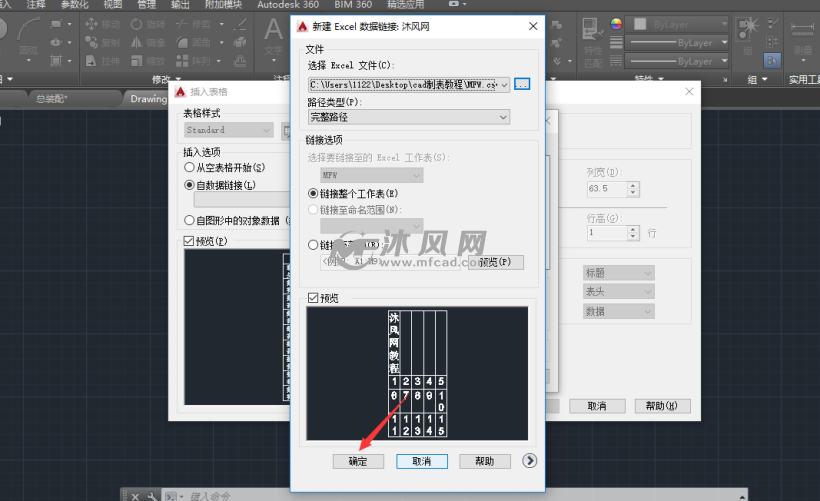Screen dimensions: 820x501
Task: Select 自图形中的对象数据 radio option
Action: click(189, 220)
